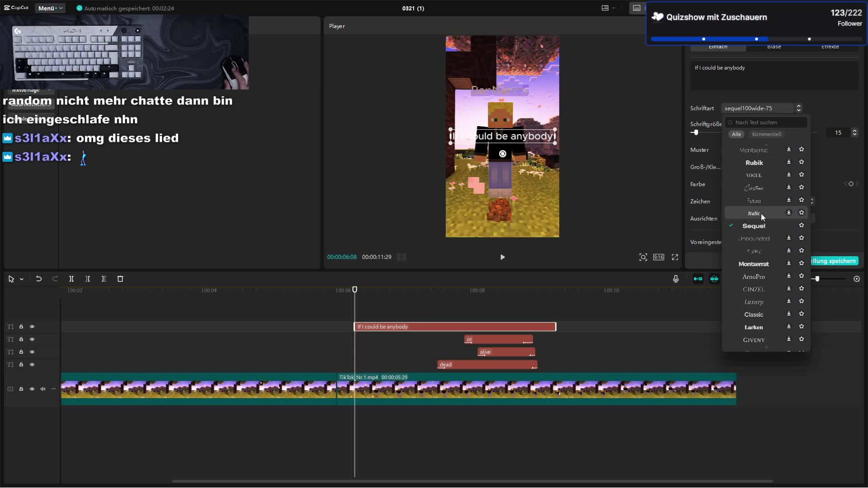Filter the font list by 'Alle'
The width and height of the screenshot is (868, 488).
(x=736, y=134)
